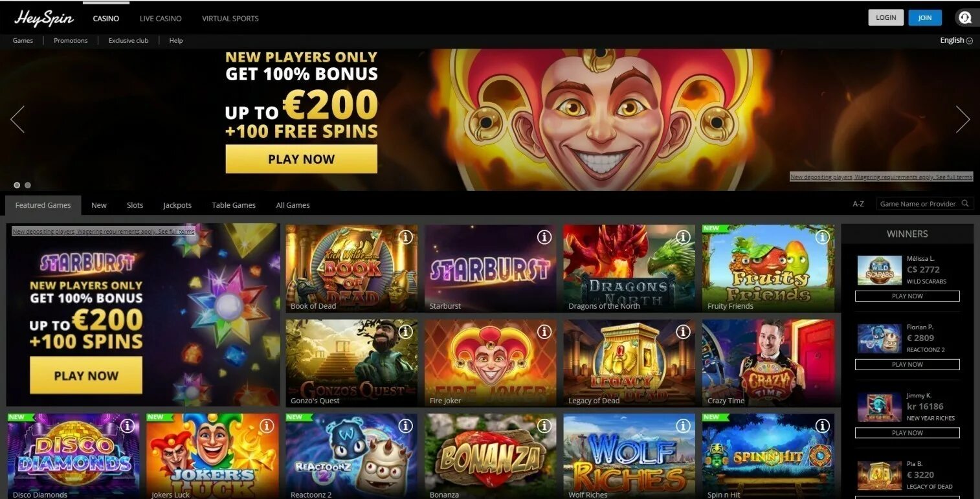Viewport: 980px width, 499px height.
Task: Switch to the Jackpots tab
Action: coord(177,205)
